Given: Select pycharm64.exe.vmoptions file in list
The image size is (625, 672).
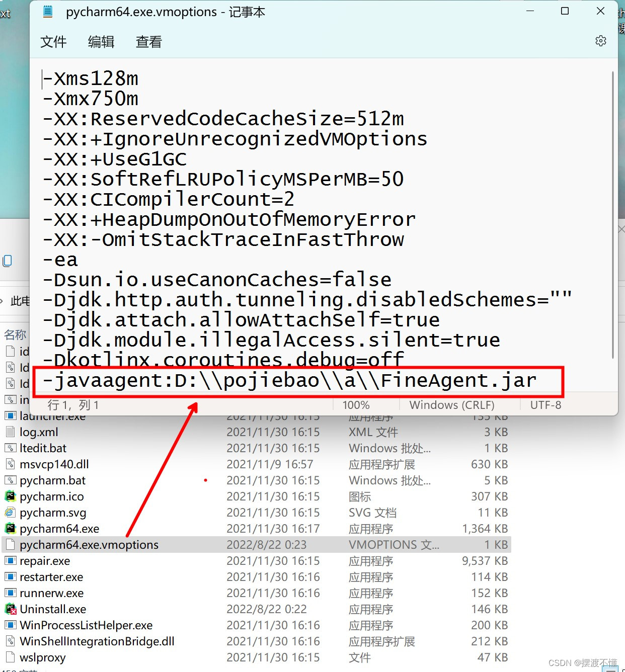Looking at the screenshot, I should (x=89, y=545).
